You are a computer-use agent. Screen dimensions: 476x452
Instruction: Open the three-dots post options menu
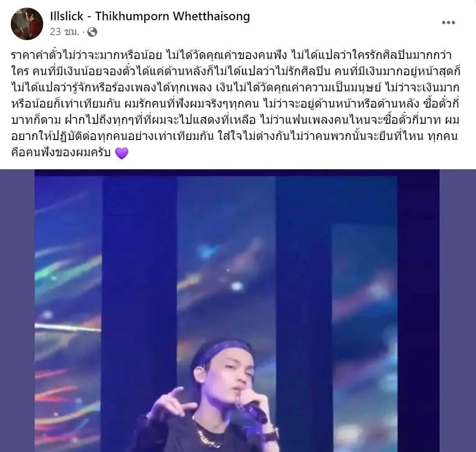pos(448,23)
